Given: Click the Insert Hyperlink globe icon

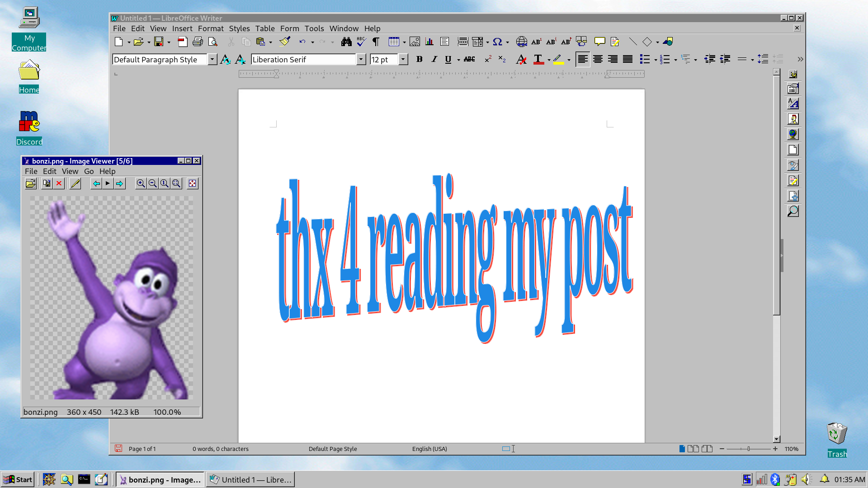Looking at the screenshot, I should (521, 42).
